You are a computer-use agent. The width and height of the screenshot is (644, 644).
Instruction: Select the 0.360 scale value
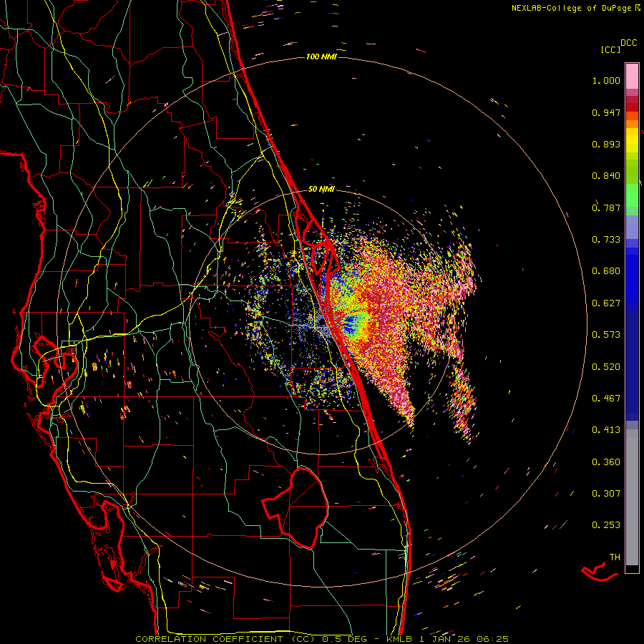point(606,462)
